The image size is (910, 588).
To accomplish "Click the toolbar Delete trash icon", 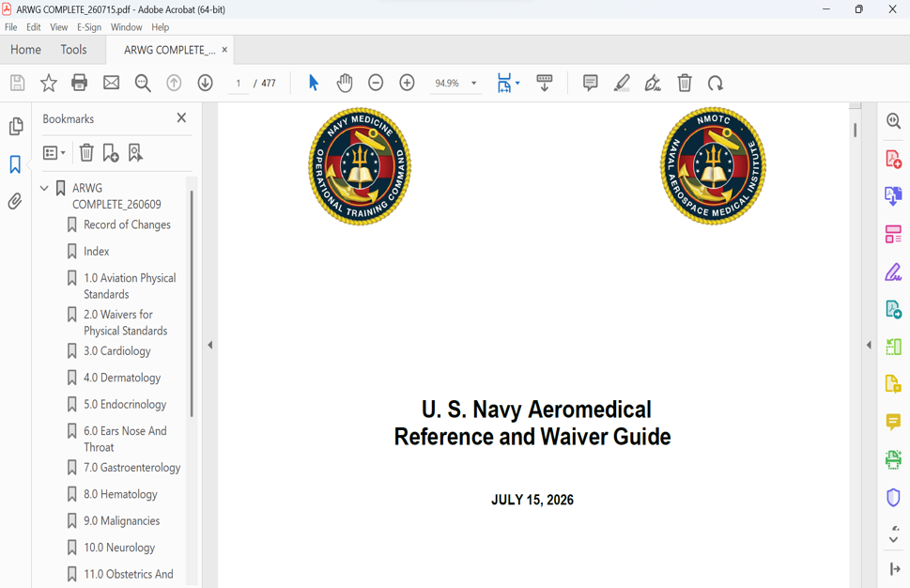I will (685, 83).
